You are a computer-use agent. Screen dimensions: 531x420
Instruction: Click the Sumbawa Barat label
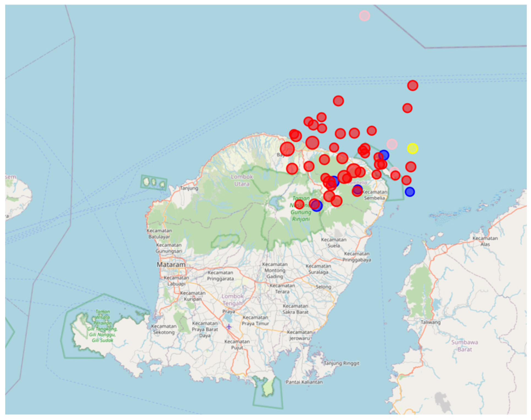[x=464, y=346]
